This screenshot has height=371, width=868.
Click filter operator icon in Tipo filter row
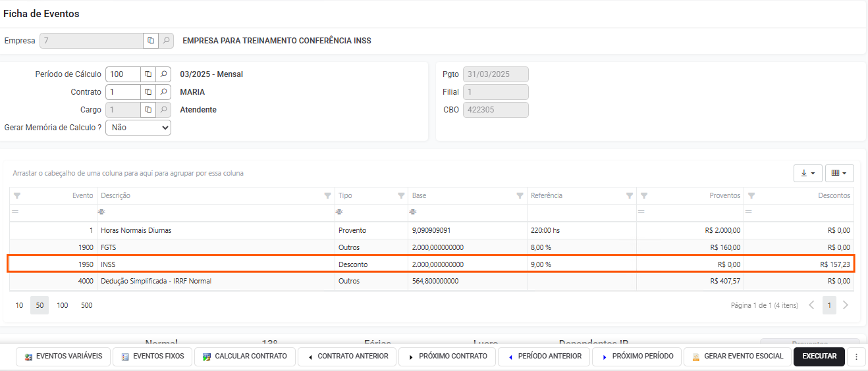pyautogui.click(x=340, y=212)
